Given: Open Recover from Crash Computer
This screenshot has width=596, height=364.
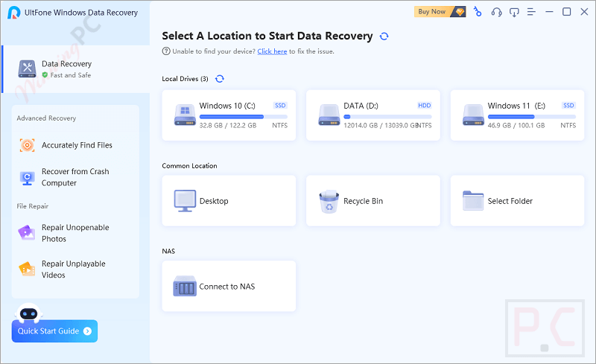Looking at the screenshot, I should pyautogui.click(x=76, y=177).
